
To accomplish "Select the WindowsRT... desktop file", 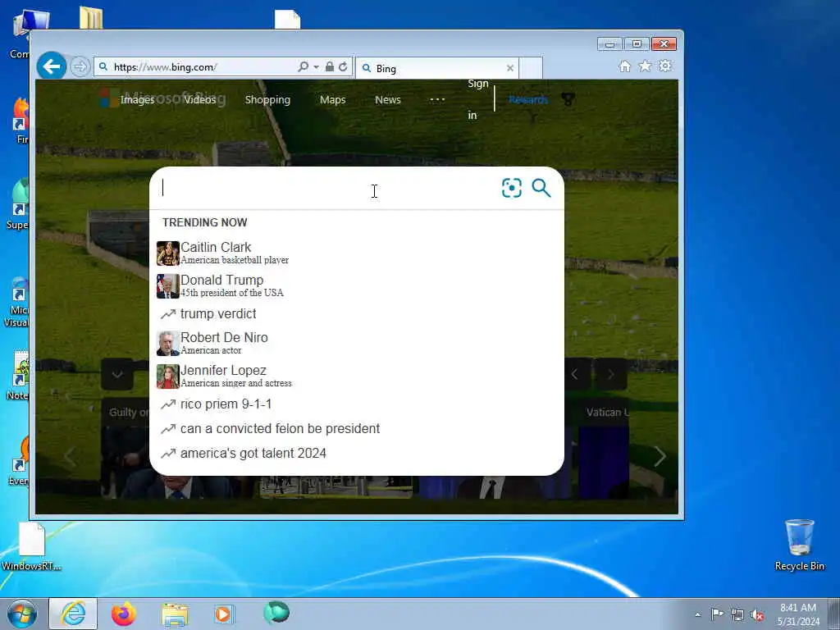I will [x=31, y=546].
